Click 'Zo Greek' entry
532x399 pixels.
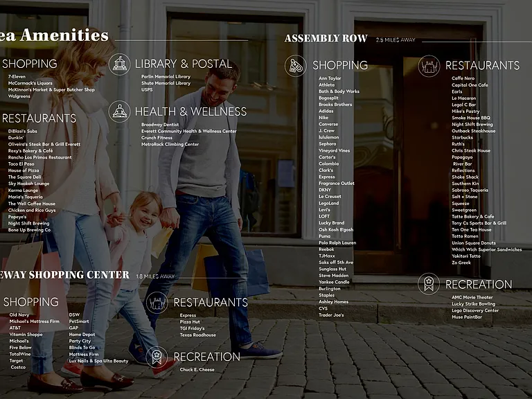click(461, 263)
